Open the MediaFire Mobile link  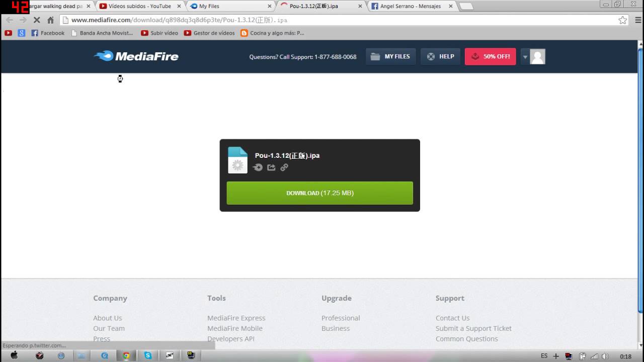tap(235, 328)
